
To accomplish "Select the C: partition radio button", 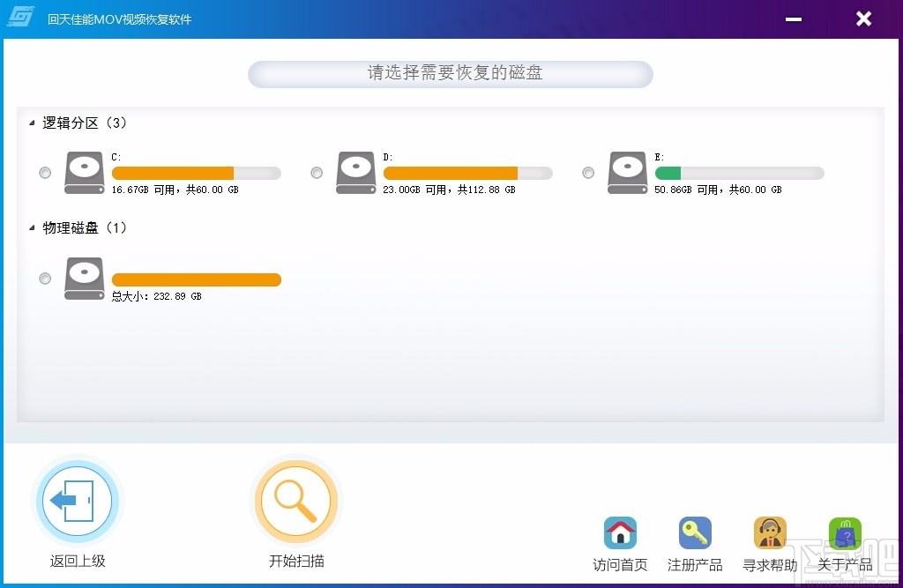I will pyautogui.click(x=44, y=173).
